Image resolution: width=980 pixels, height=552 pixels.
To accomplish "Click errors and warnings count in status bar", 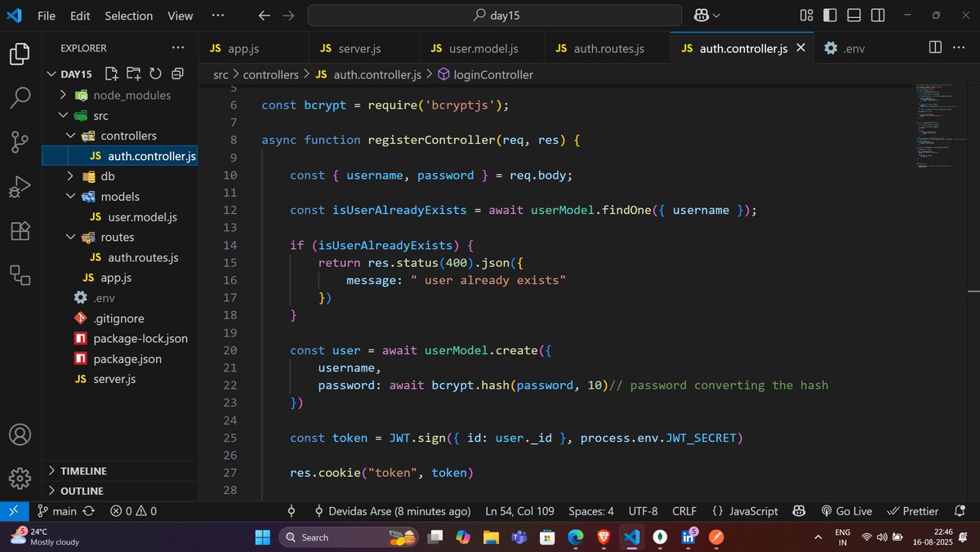I will [134, 511].
